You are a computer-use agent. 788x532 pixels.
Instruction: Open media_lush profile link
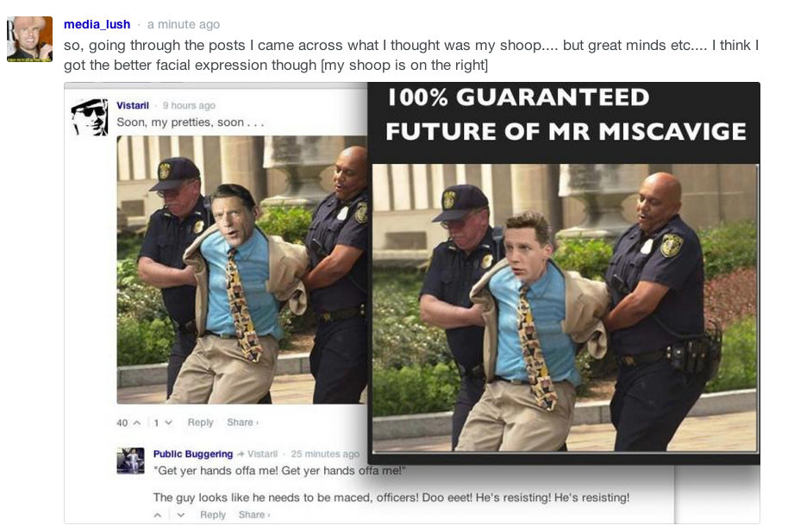pyautogui.click(x=97, y=24)
